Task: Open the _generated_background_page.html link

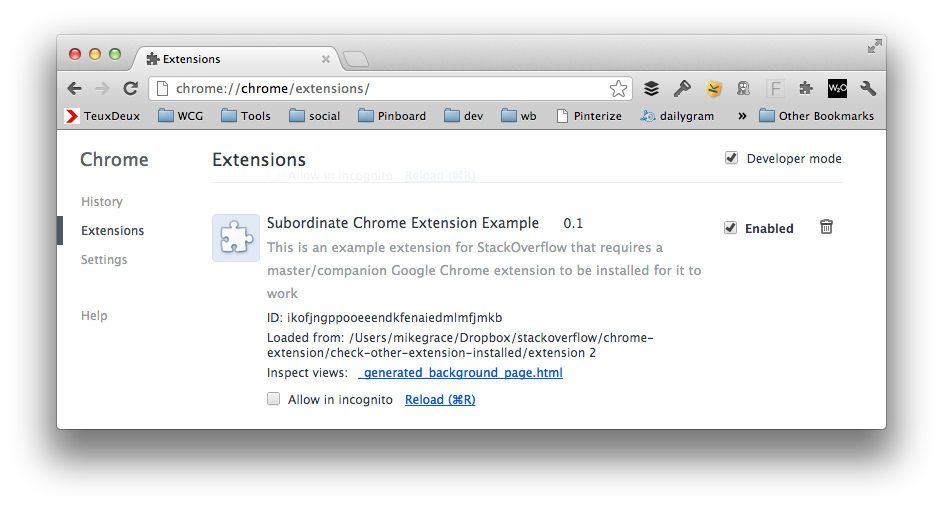Action: [x=461, y=373]
